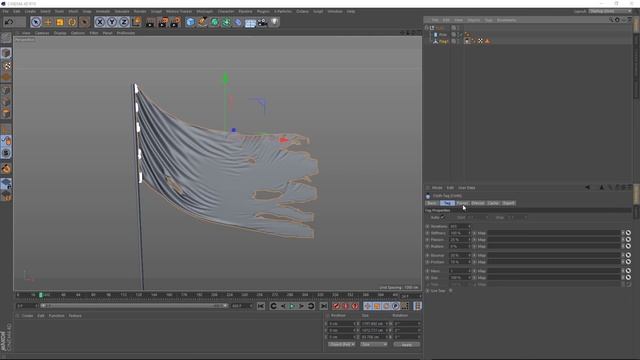Select the Texture mode checkered icon

pos(6,65)
